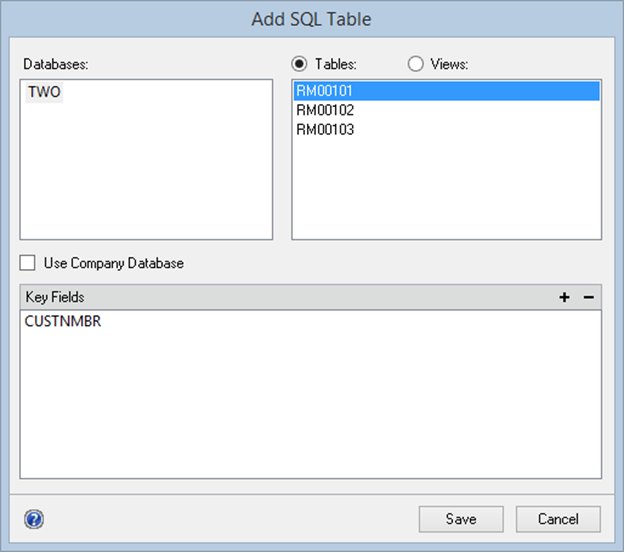The width and height of the screenshot is (625, 553).
Task: Select table RM00101
Action: pyautogui.click(x=446, y=91)
